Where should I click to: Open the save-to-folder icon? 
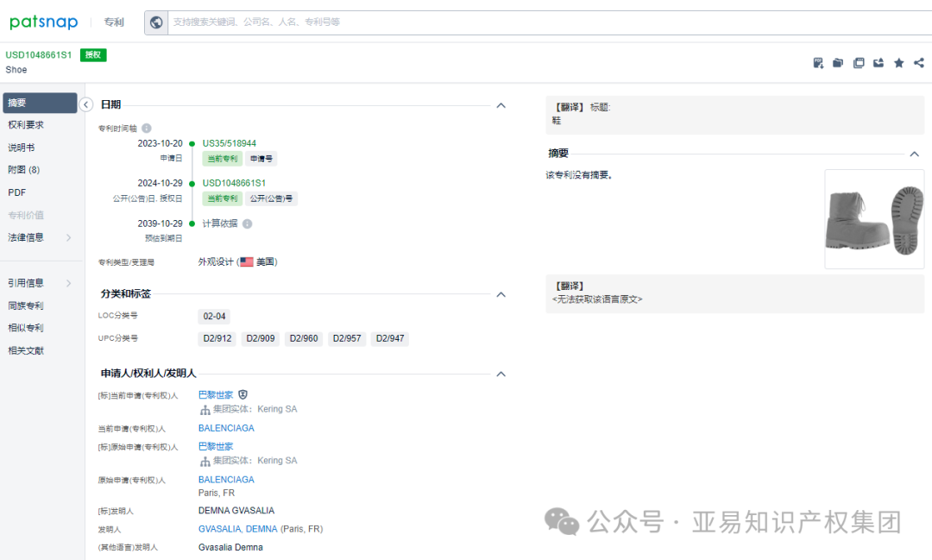[837, 62]
